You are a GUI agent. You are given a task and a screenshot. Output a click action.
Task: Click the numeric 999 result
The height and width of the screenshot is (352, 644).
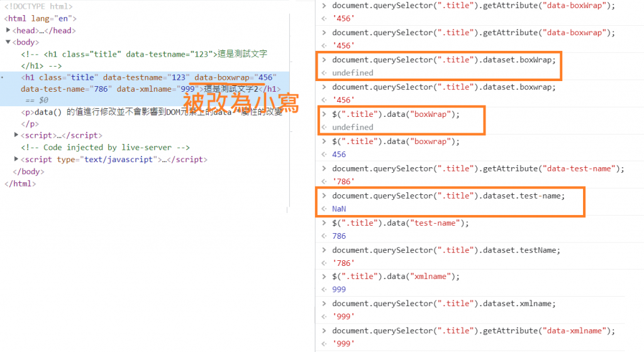(339, 289)
